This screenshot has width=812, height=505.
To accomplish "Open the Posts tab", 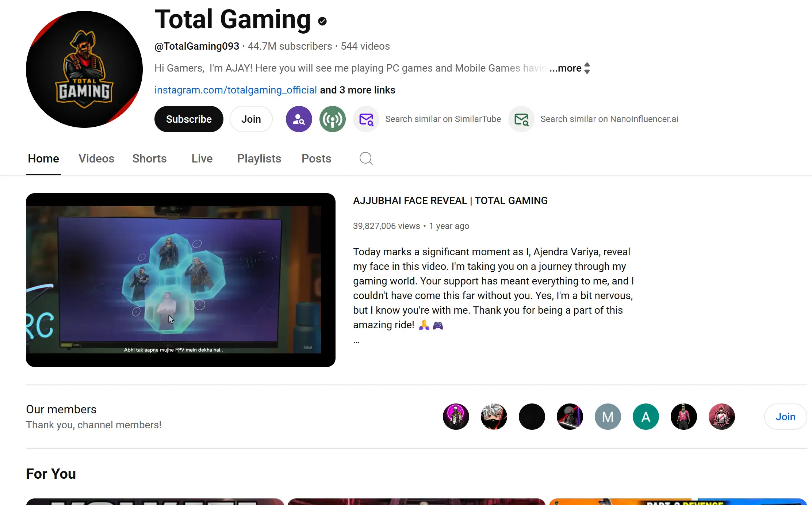I will tap(316, 158).
